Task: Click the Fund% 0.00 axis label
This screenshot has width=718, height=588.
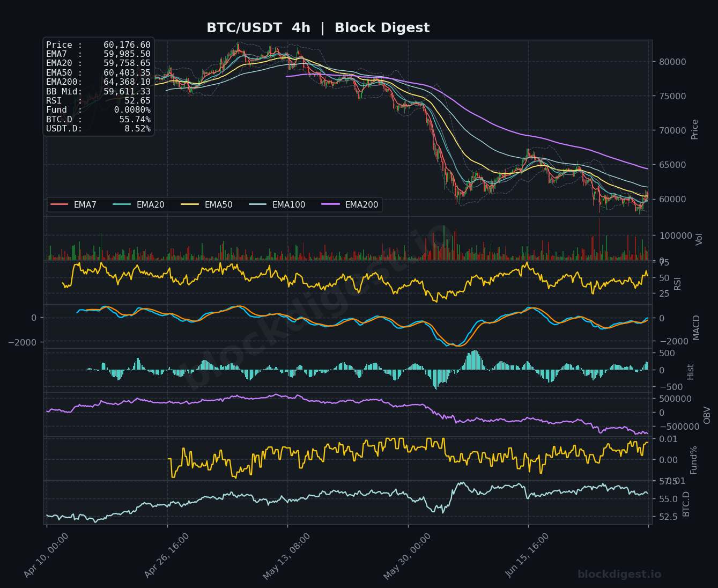Action: pos(668,460)
